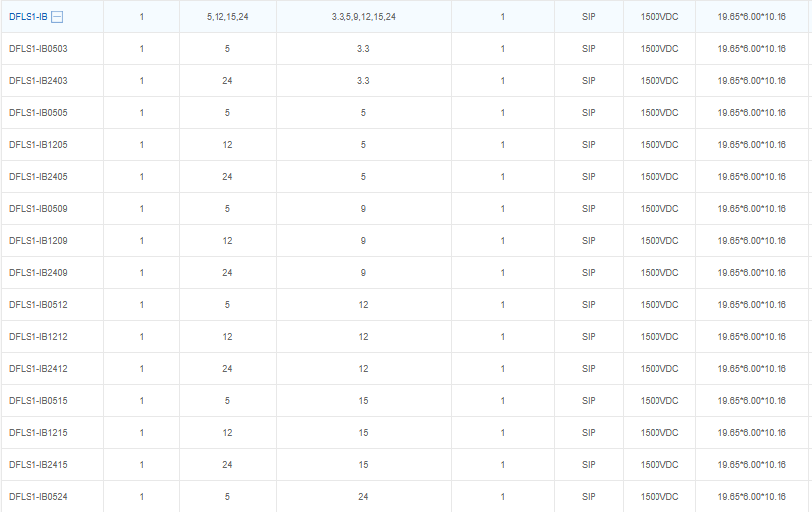Click SIP package in DFLS1-IB header row
Screen dimensions: 812x512
pyautogui.click(x=589, y=17)
